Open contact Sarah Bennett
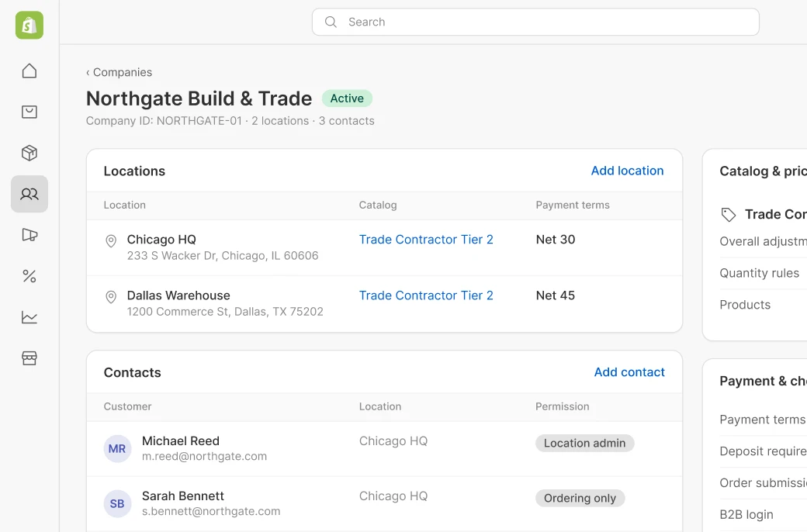Viewport: 807px width, 532px height. [183, 496]
